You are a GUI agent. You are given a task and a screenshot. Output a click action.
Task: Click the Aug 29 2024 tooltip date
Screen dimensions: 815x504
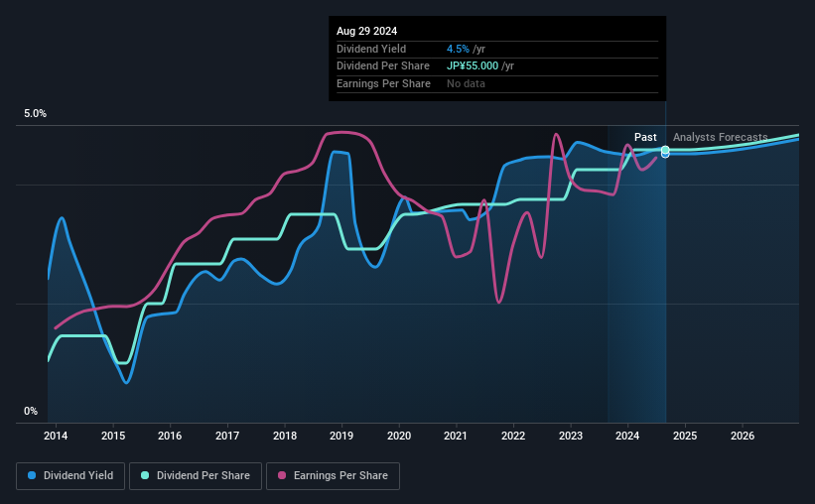366,31
